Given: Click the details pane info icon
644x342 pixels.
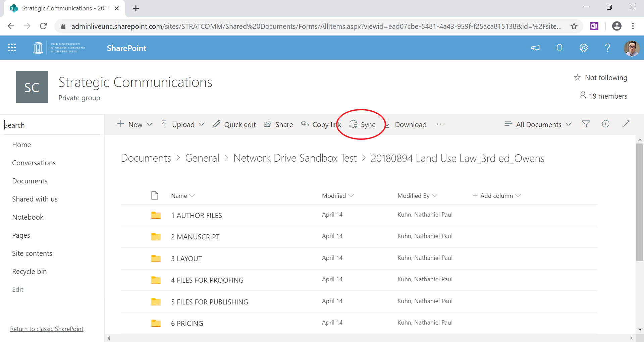Looking at the screenshot, I should (x=606, y=124).
